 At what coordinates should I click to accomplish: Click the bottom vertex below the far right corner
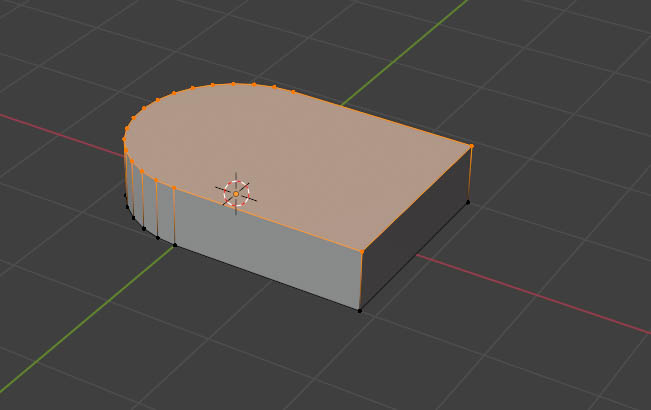pos(469,202)
